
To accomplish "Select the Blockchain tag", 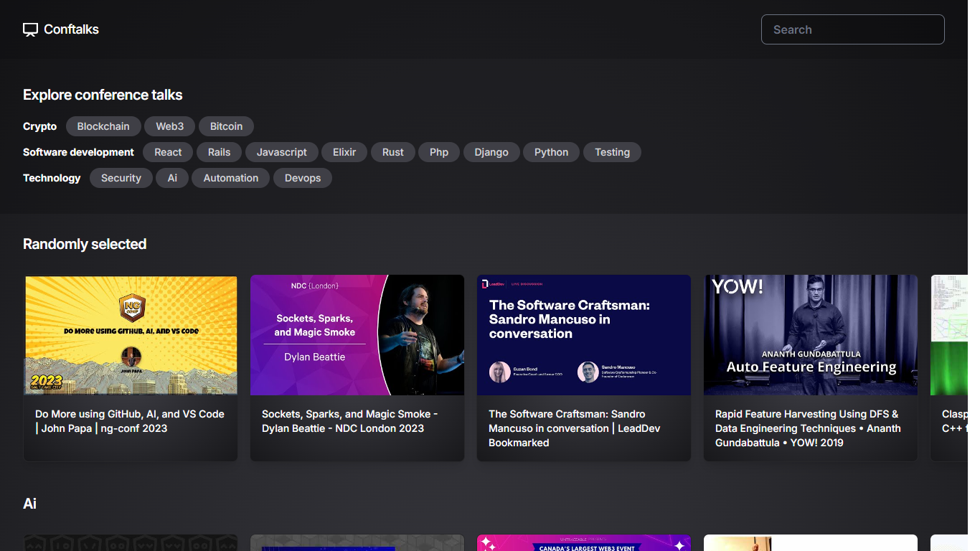I will click(x=103, y=126).
